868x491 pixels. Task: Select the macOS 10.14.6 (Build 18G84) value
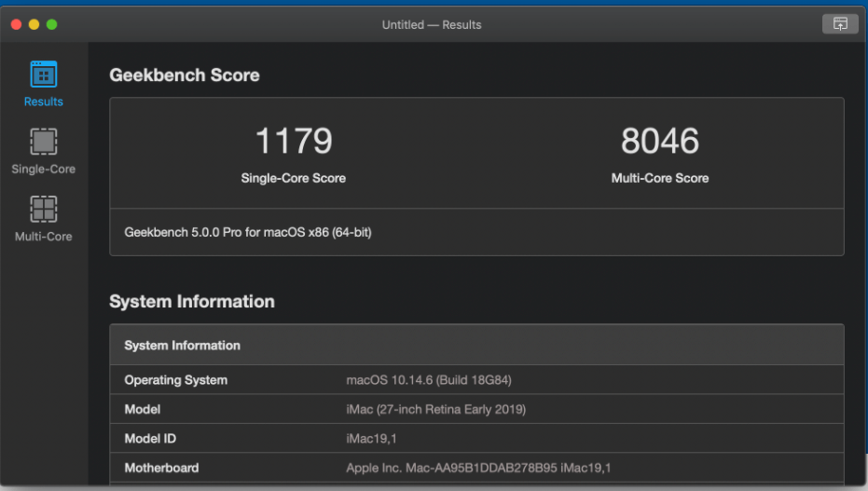coord(429,380)
